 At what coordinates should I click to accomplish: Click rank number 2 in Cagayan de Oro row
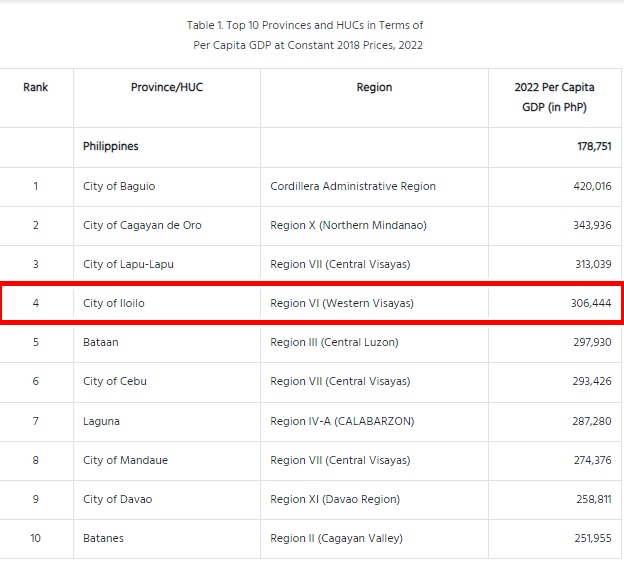[36, 225]
